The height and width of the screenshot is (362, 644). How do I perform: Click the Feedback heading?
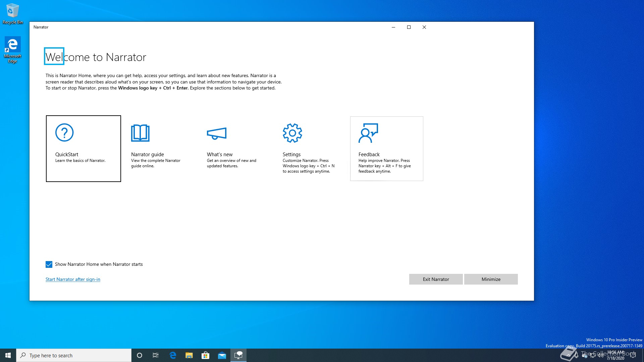tap(369, 155)
